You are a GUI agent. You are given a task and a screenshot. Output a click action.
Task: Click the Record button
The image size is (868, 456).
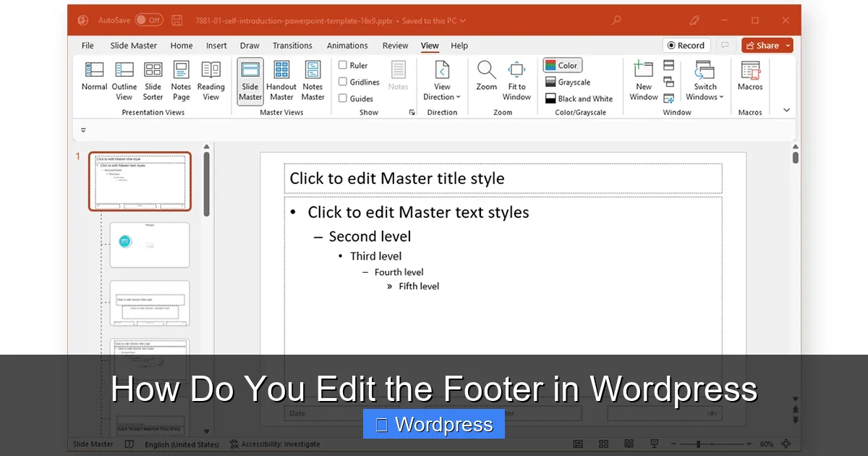[686, 45]
